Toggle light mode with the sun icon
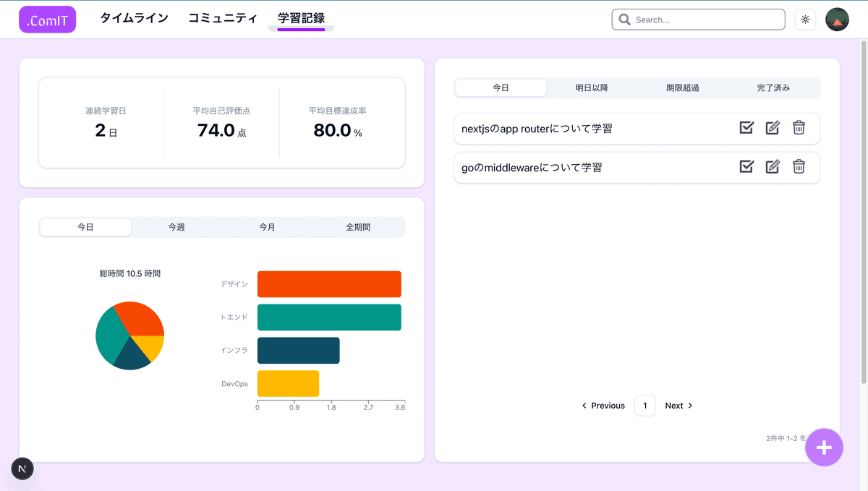Viewport: 868px width, 491px height. coord(805,20)
